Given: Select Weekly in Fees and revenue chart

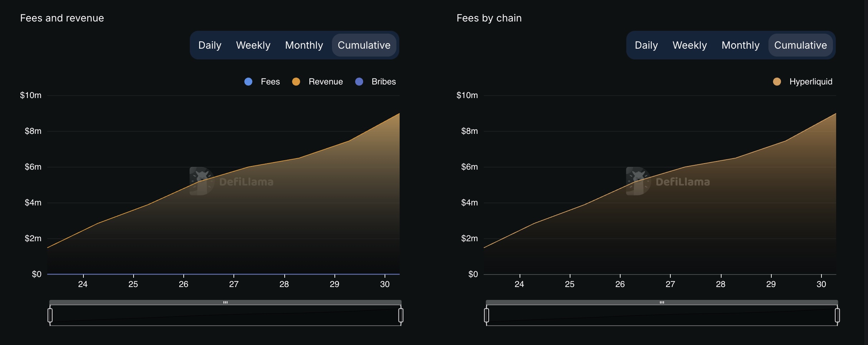Looking at the screenshot, I should click(253, 45).
